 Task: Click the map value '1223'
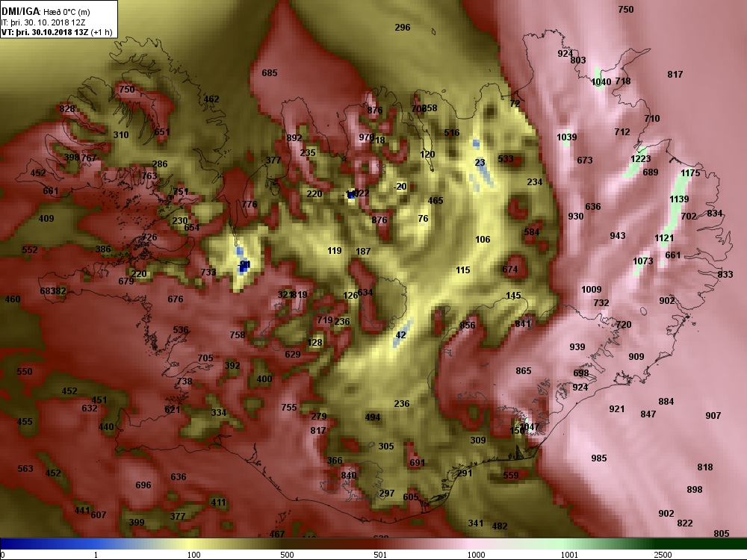pyautogui.click(x=640, y=158)
